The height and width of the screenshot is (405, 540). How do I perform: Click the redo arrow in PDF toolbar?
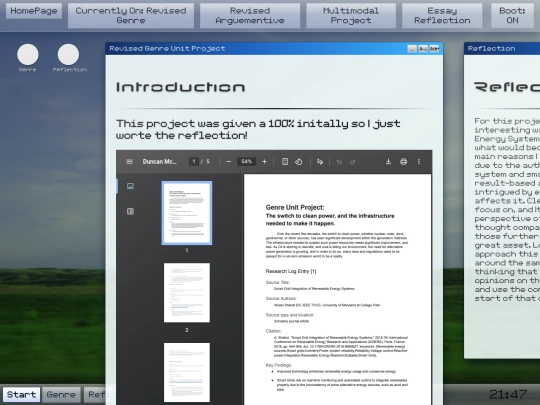click(x=352, y=162)
